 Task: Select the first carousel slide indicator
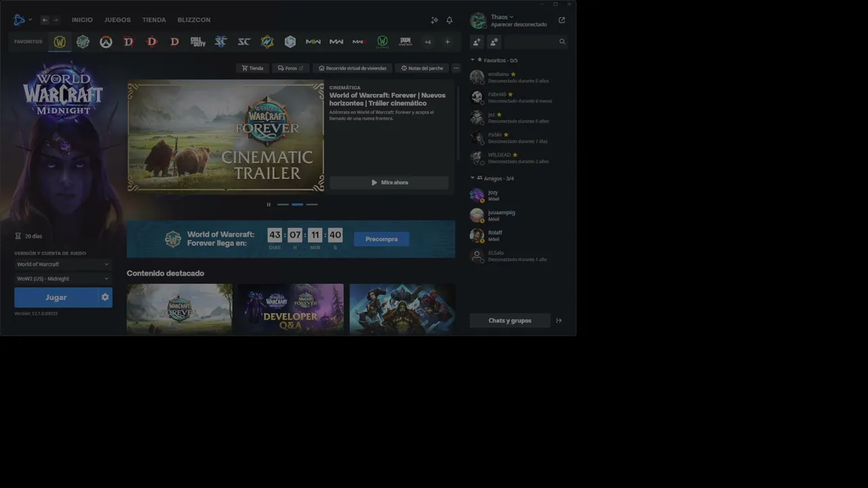click(x=283, y=204)
